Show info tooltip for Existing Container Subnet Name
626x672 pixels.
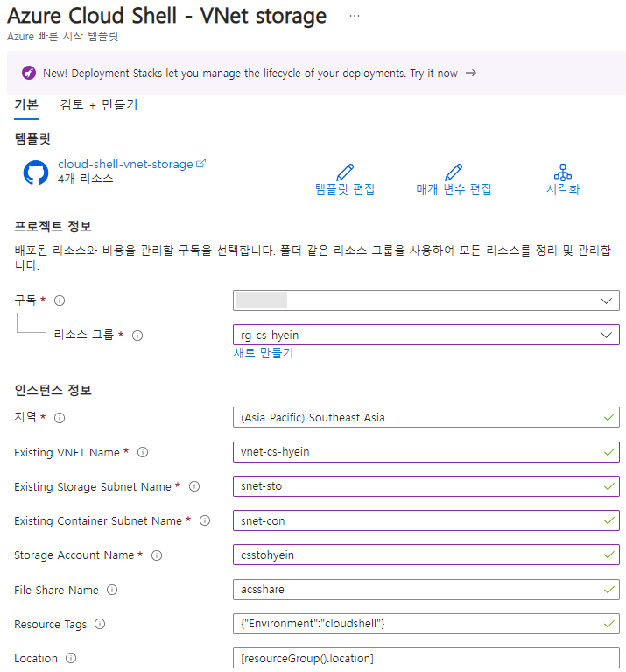pyautogui.click(x=205, y=520)
